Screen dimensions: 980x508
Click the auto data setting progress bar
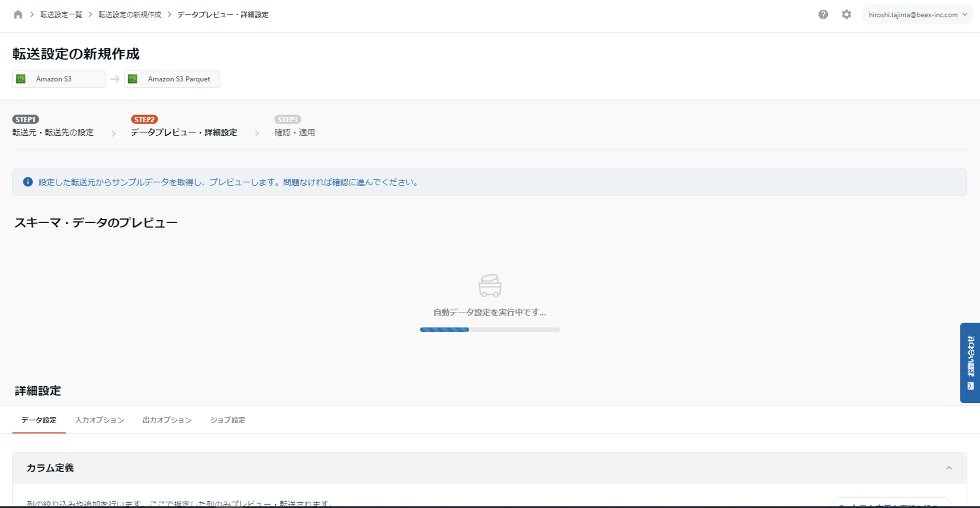point(489,329)
